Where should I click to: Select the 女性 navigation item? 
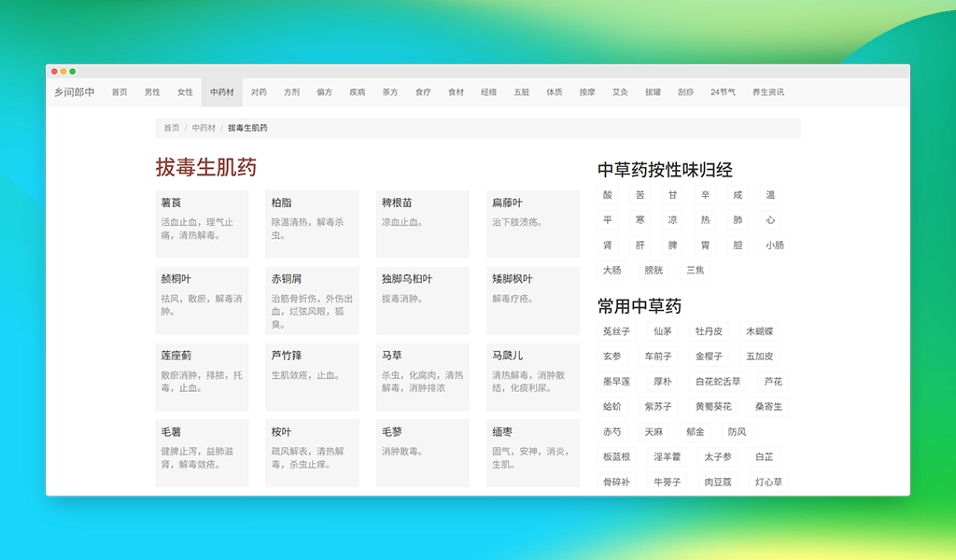tap(186, 92)
